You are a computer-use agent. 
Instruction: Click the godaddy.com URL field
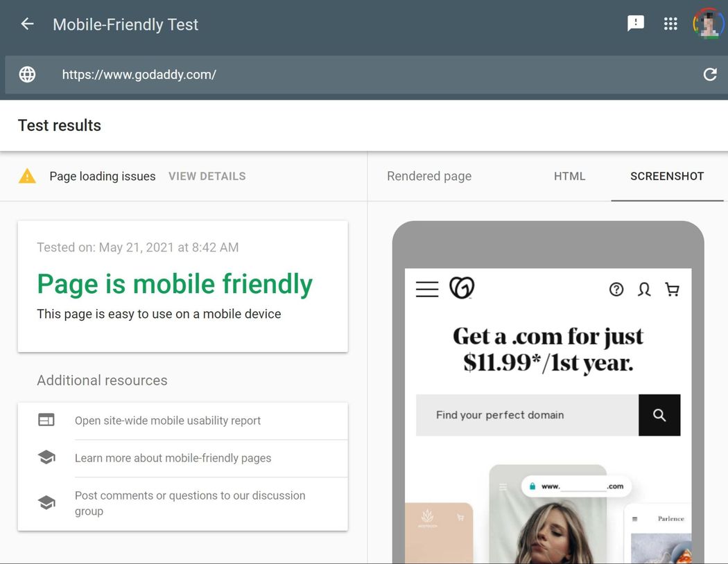[367, 74]
